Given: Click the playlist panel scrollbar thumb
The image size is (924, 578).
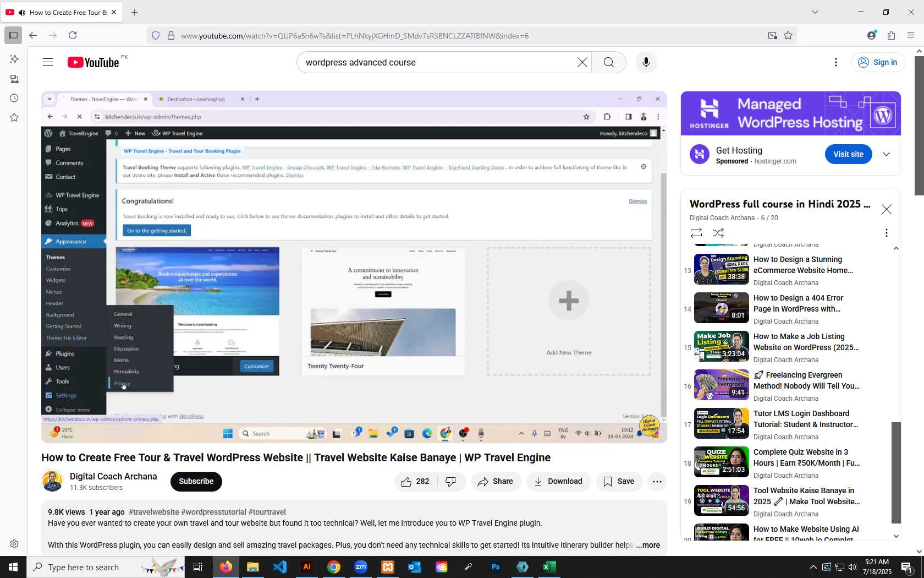Looking at the screenshot, I should (896, 472).
